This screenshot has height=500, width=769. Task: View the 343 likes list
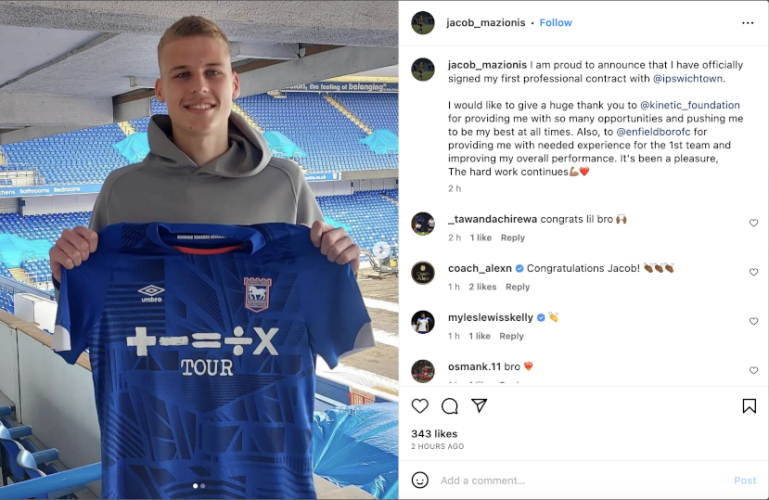pos(434,434)
